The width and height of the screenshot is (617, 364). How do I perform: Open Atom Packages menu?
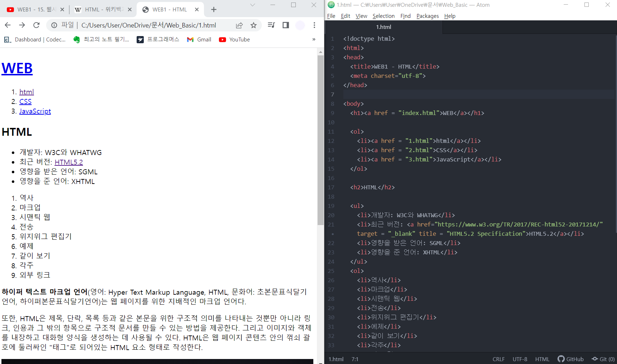[427, 16]
